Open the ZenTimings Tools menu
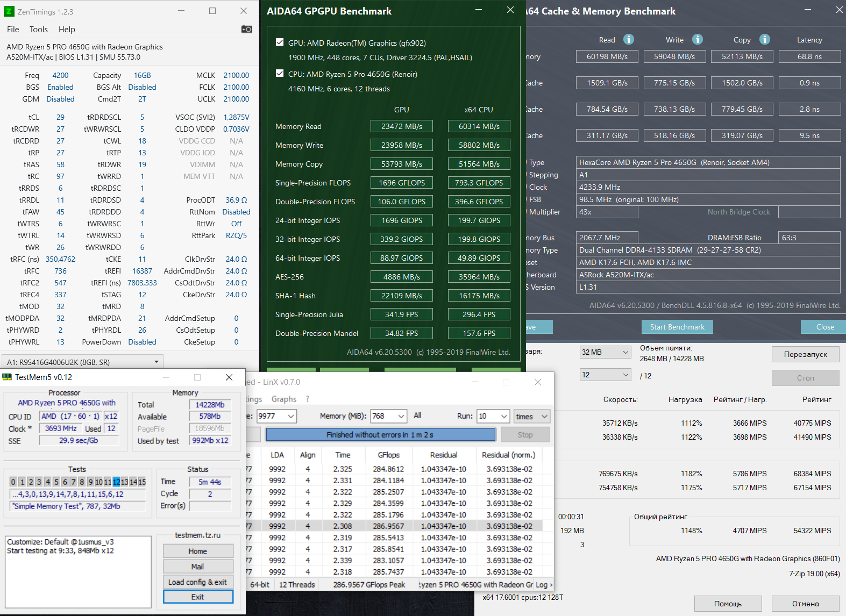The height and width of the screenshot is (616, 846). pyautogui.click(x=39, y=30)
